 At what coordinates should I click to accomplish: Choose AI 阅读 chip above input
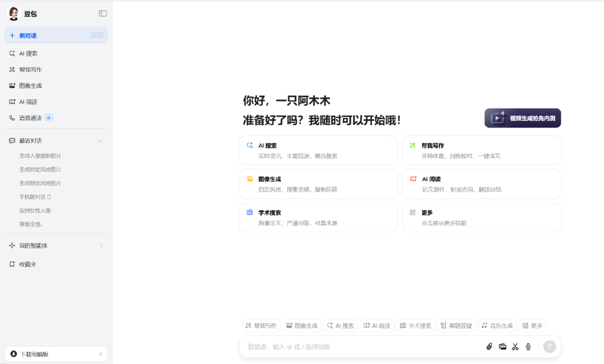click(377, 325)
